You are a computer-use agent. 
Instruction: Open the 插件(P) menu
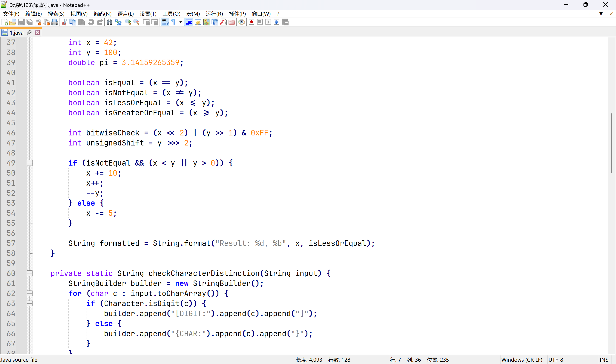237,14
